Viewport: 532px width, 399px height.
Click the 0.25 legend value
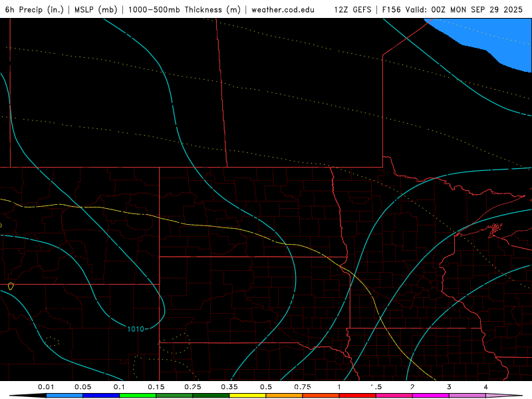(x=193, y=387)
